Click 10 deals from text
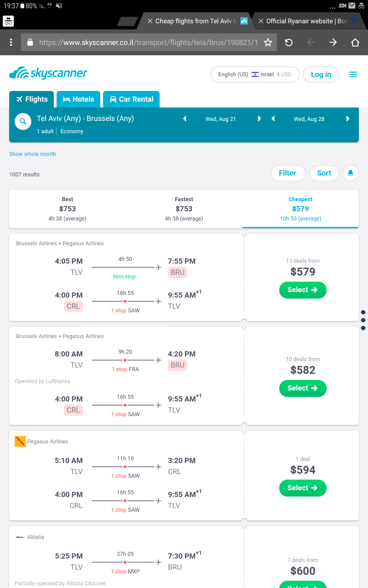368x588 pixels. click(303, 359)
